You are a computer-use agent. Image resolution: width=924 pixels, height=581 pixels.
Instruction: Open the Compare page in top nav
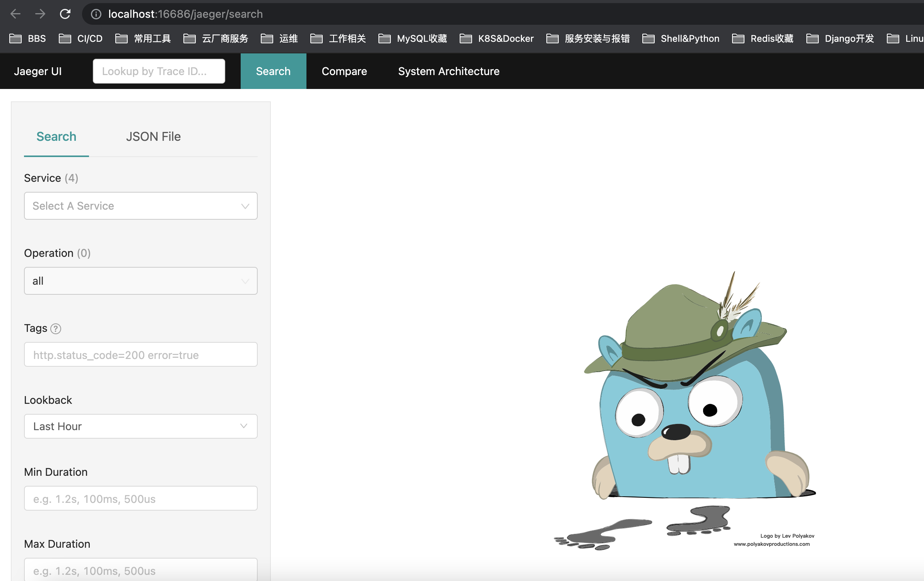click(344, 71)
